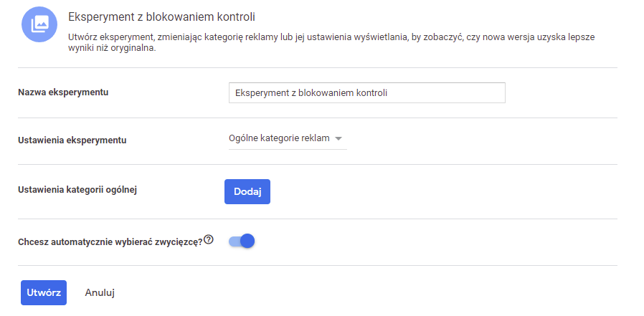Viewport: 644px width, 316px height.
Task: Click the Chcesz automatycznie wybierać zwycięzcę label
Action: point(110,242)
